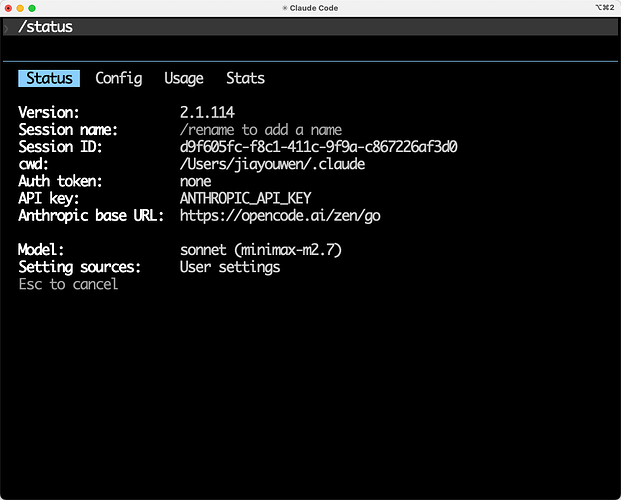Click the 'User settings' value
621x500 pixels.
tap(230, 267)
